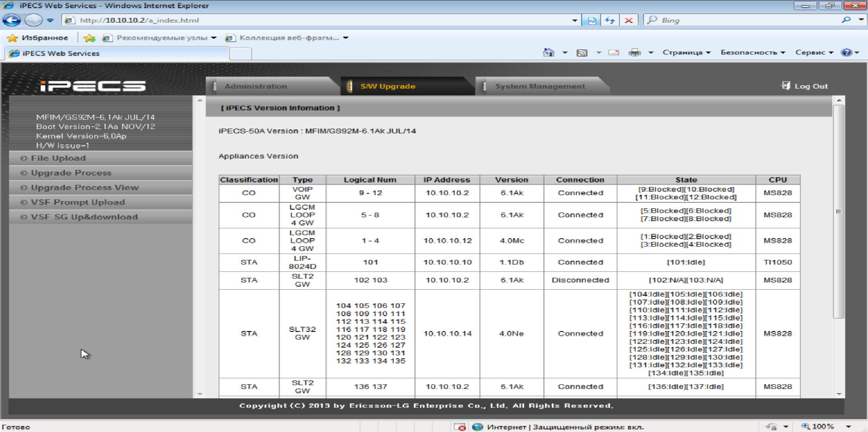Click the blue Help question mark icon

tap(846, 53)
